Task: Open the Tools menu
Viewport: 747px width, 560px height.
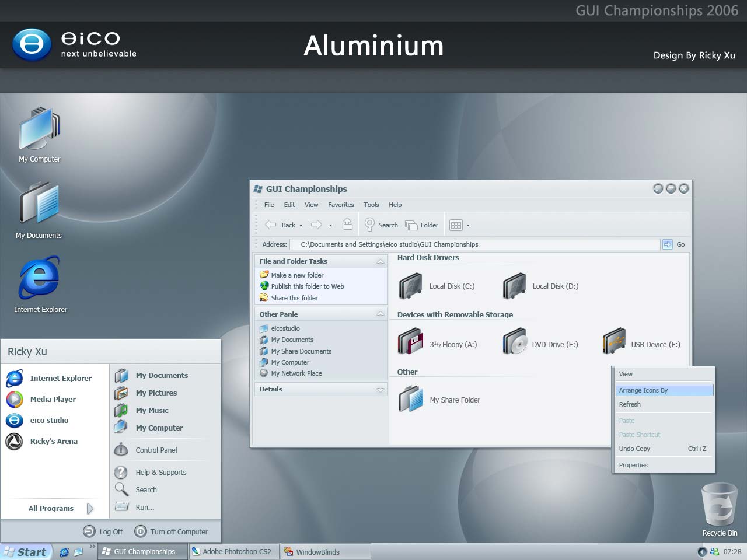Action: pyautogui.click(x=371, y=205)
